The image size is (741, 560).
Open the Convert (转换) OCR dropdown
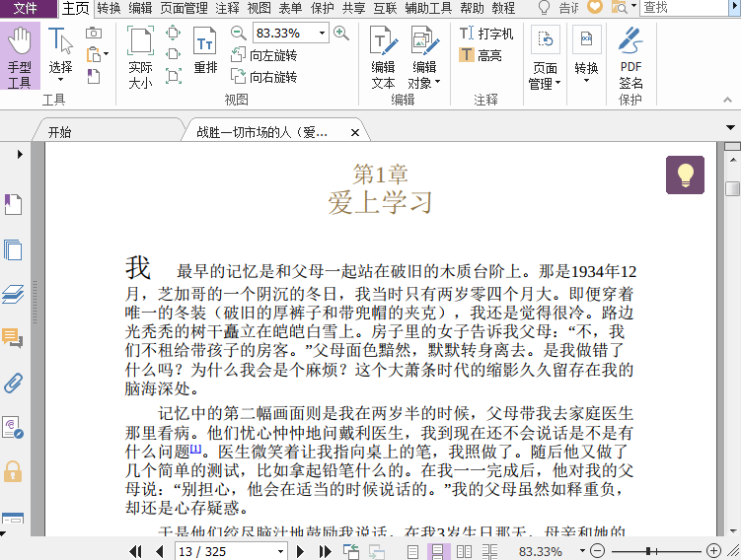point(586,55)
